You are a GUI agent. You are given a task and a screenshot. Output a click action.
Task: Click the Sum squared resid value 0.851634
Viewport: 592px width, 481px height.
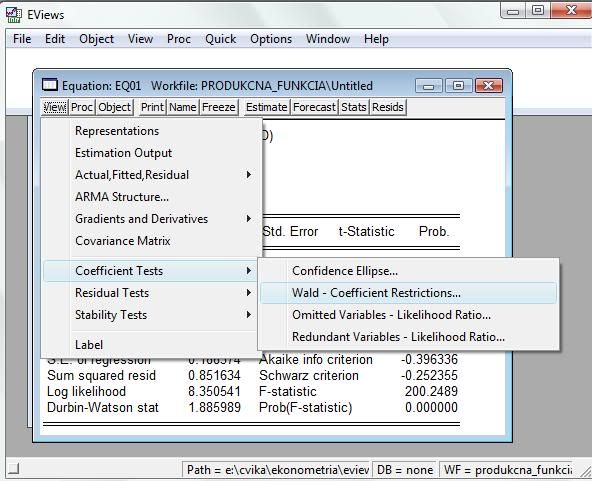[x=214, y=375]
